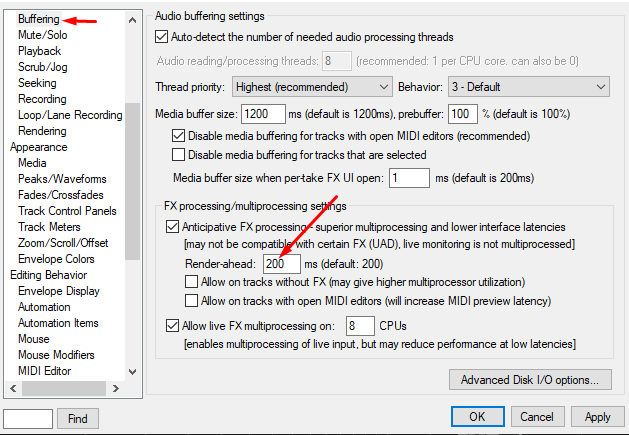Click the Media buffer size field

[264, 113]
